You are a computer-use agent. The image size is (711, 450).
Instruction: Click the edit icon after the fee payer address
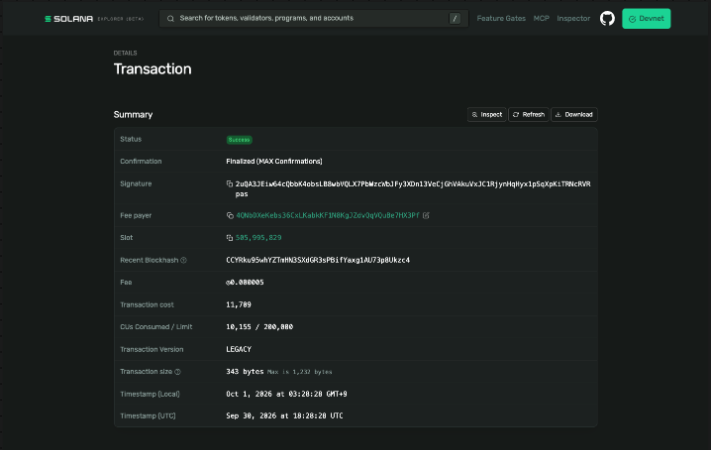(x=426, y=215)
